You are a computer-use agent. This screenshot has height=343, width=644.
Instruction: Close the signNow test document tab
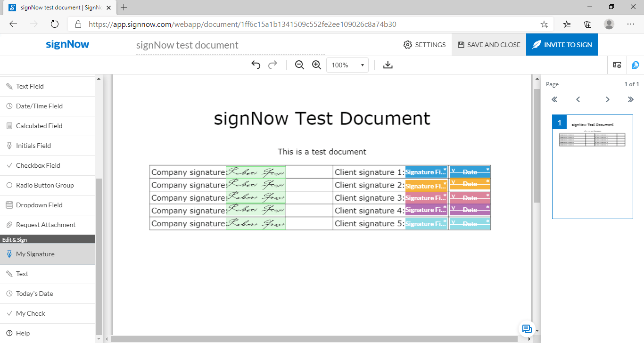[108, 8]
